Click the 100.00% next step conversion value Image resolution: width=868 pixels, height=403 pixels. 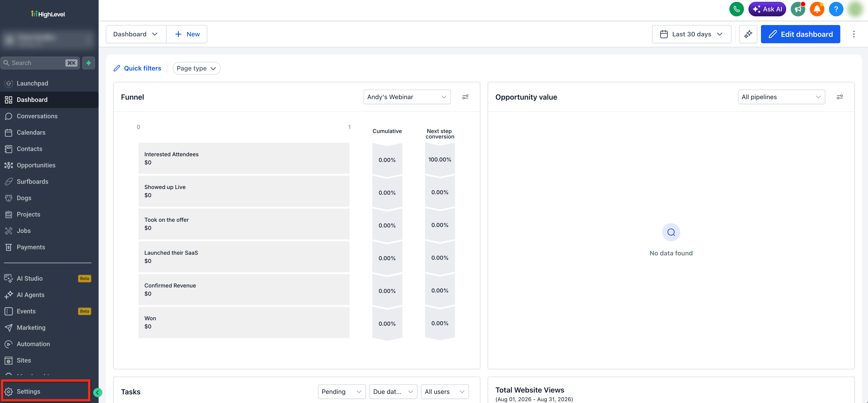[440, 159]
